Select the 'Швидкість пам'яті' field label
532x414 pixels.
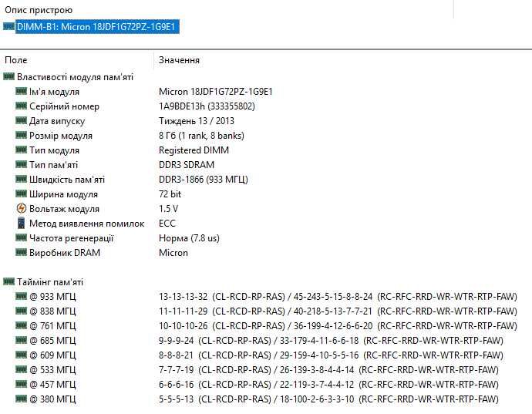click(x=67, y=180)
